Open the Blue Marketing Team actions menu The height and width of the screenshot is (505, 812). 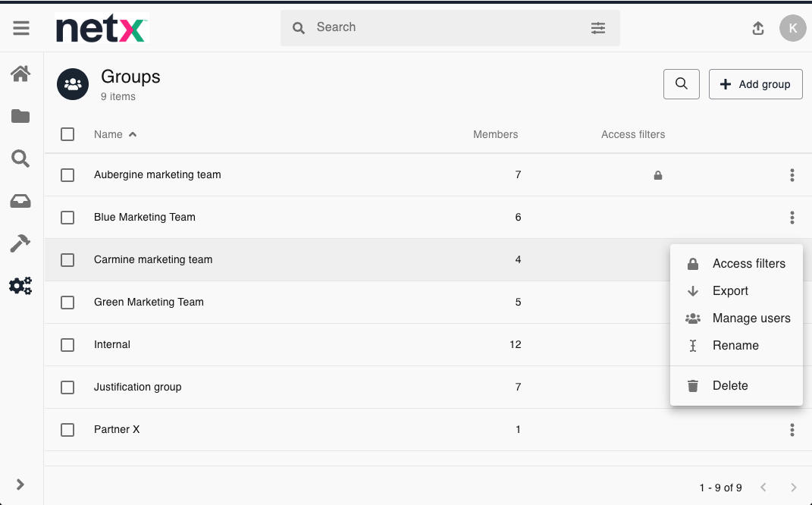pos(792,218)
